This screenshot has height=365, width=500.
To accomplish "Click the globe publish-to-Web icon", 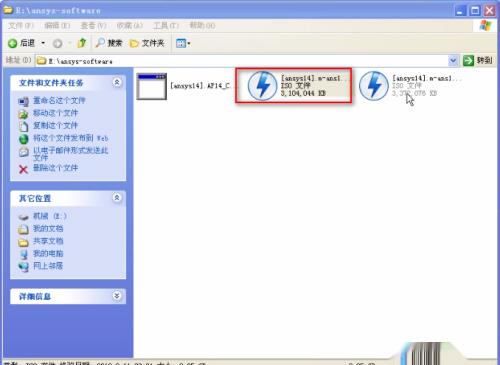I will pyautogui.click(x=24, y=139).
